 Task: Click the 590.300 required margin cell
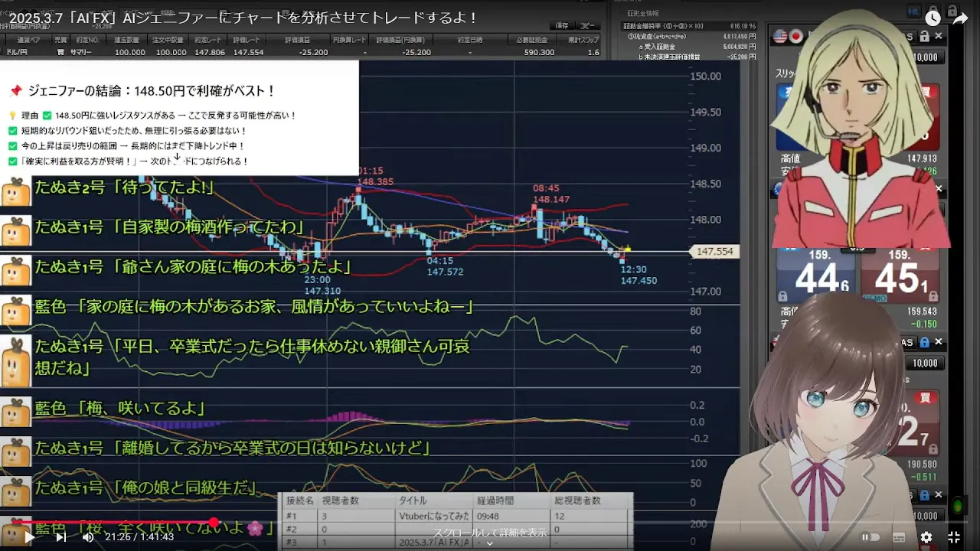(540, 52)
